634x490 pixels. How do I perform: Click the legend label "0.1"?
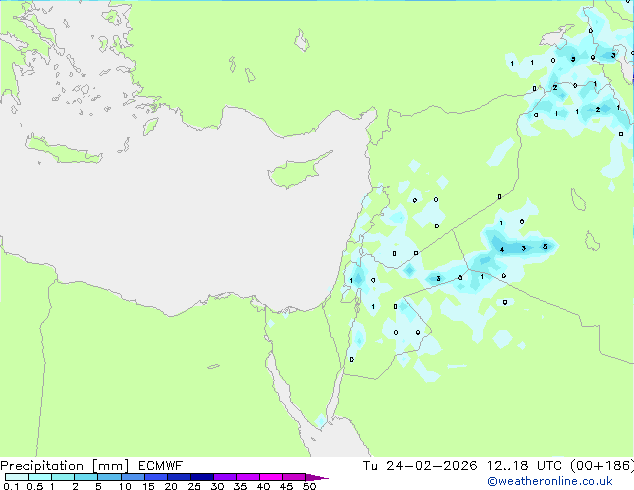(11, 486)
